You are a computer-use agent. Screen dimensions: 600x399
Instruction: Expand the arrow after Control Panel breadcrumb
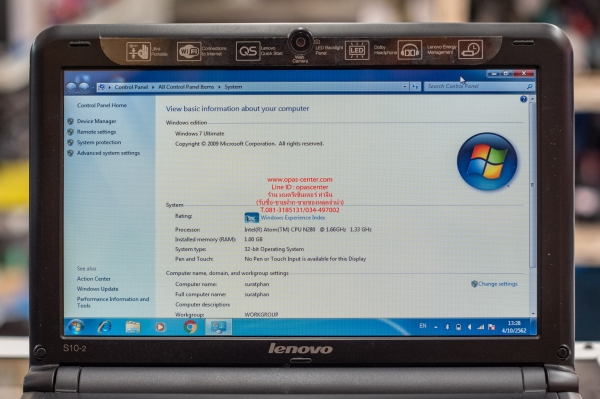point(153,87)
